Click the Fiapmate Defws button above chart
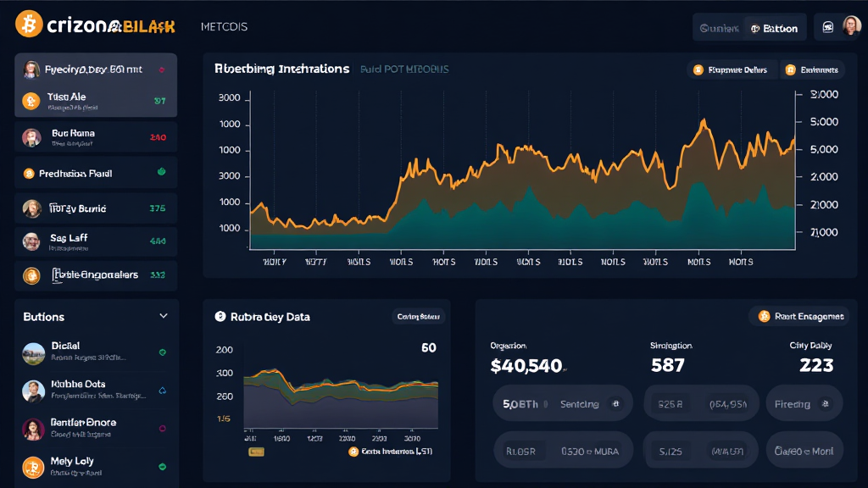This screenshot has width=868, height=488. [729, 70]
